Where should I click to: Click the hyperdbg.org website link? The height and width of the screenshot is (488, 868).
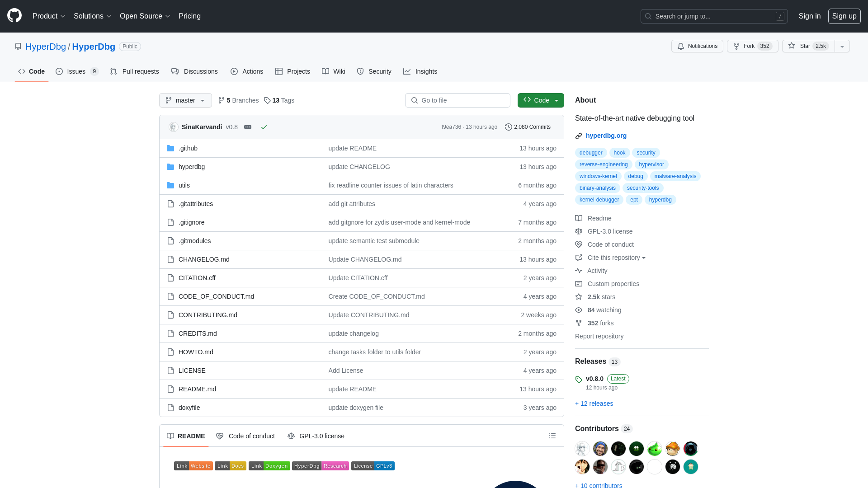tap(606, 135)
